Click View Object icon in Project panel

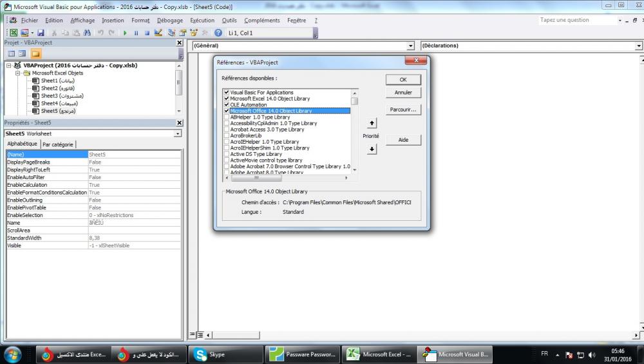pyautogui.click(x=22, y=54)
